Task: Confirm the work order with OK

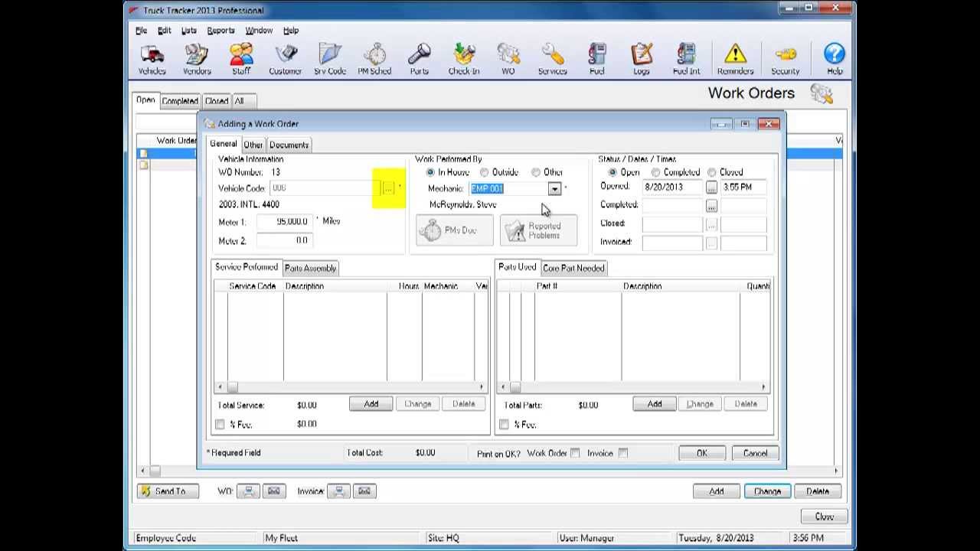Action: pos(702,453)
